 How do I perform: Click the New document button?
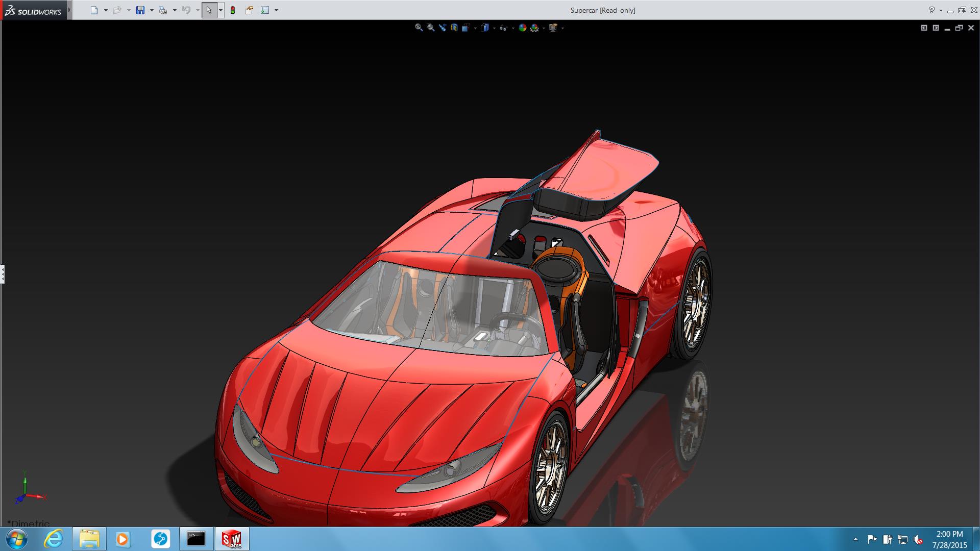pos(94,10)
